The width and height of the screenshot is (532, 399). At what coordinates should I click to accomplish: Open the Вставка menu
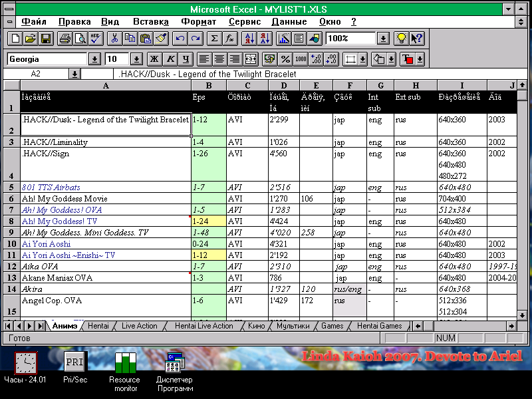coord(151,22)
